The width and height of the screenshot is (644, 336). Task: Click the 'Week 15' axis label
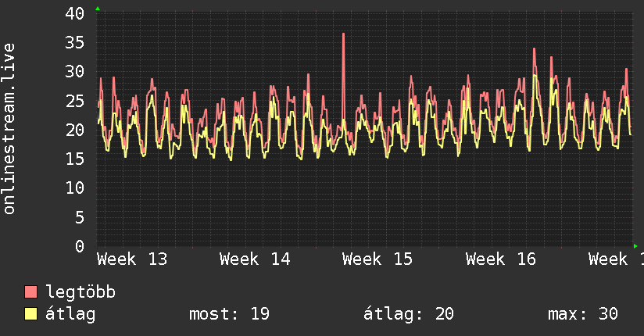[377, 259]
